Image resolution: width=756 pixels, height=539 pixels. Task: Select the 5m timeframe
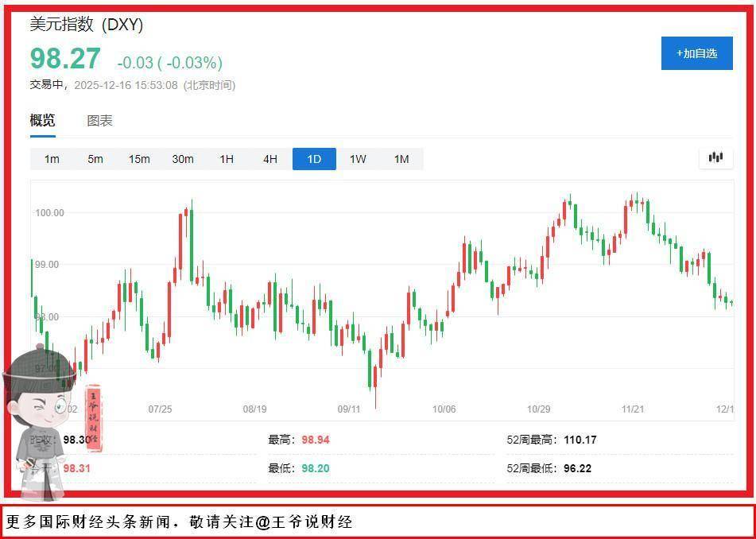(95, 159)
